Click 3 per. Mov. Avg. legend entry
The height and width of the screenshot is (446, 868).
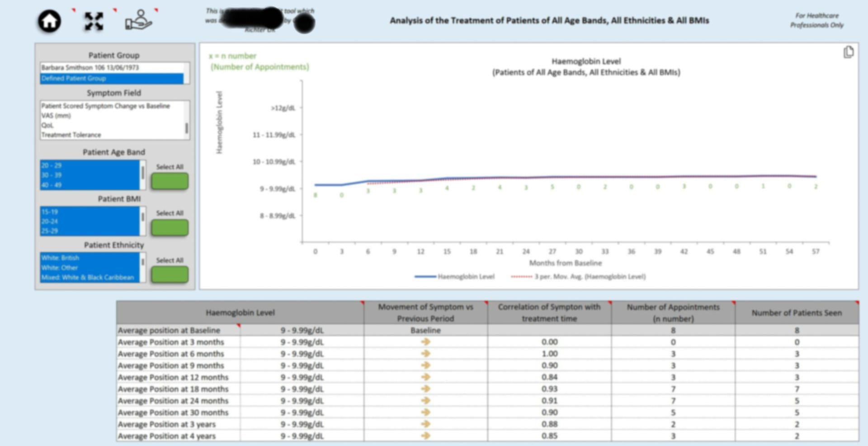point(578,277)
